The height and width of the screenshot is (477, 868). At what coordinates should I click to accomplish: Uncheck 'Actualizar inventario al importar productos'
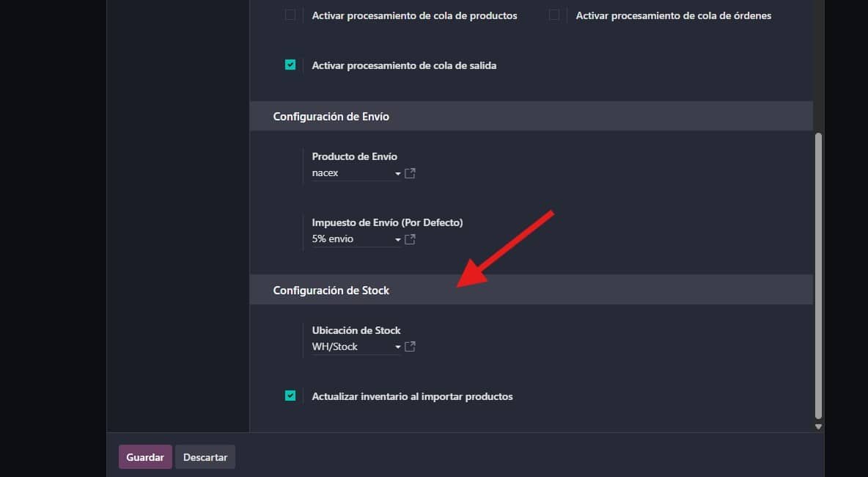[x=290, y=396]
